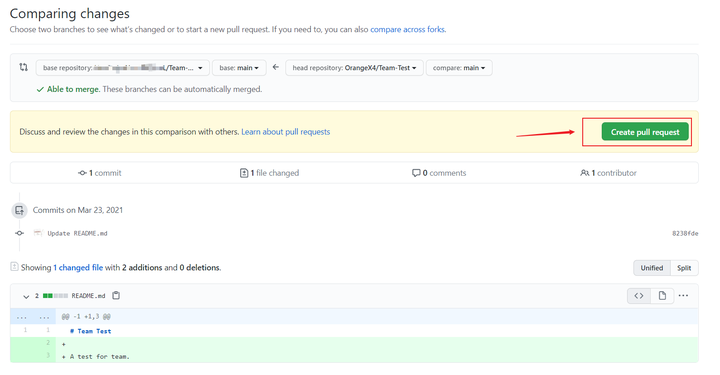Switch diff view to Unified
Image resolution: width=720 pixels, height=375 pixels.
(x=652, y=268)
